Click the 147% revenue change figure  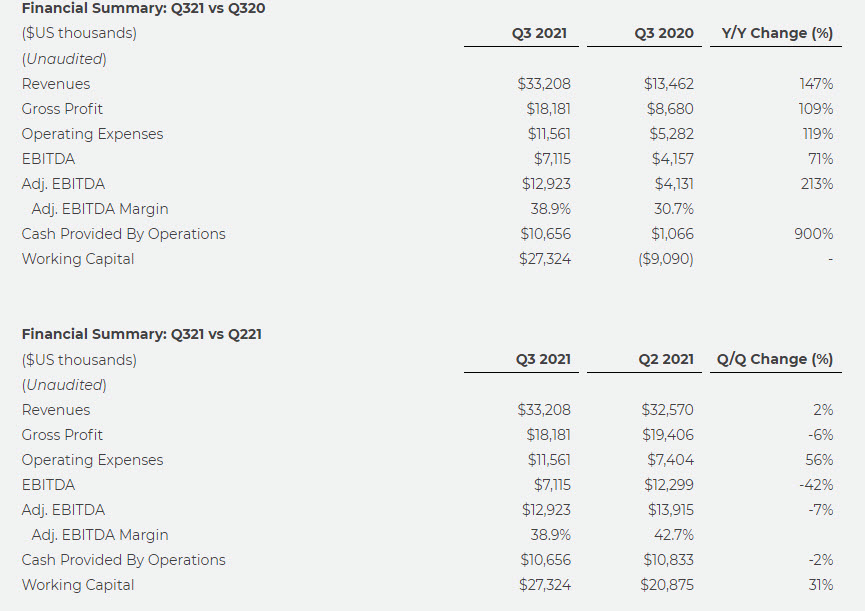click(815, 84)
